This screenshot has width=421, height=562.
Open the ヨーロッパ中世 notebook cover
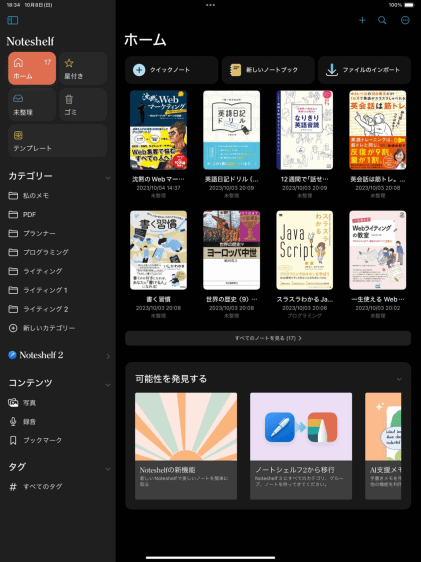231,250
